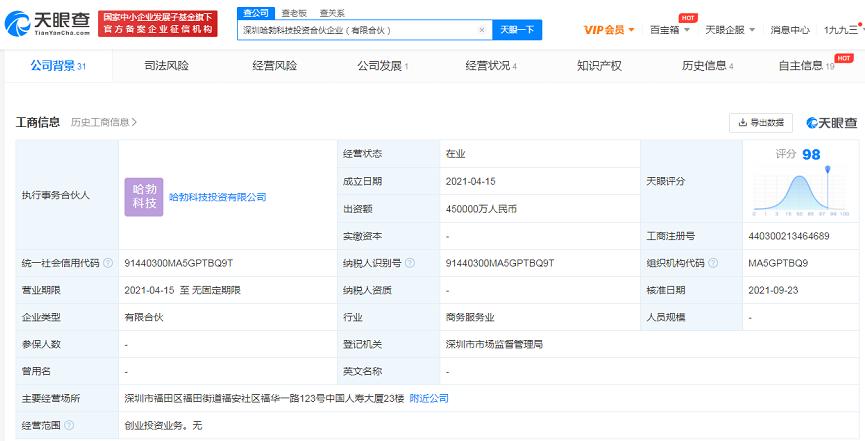Clear the search field with the X icon
Screen dimensions: 865x441
point(482,30)
